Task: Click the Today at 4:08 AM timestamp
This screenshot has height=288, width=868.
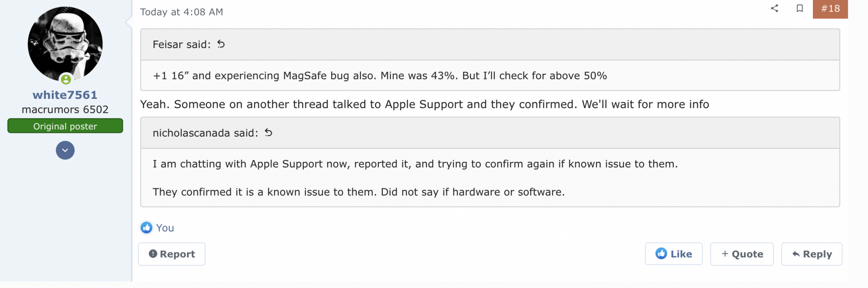Action: [x=181, y=12]
